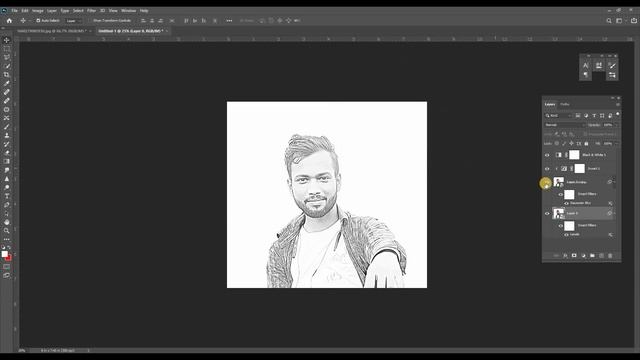This screenshot has height=360, width=640.
Task: Click the zoom percentage field in status bar
Action: click(x=22, y=350)
